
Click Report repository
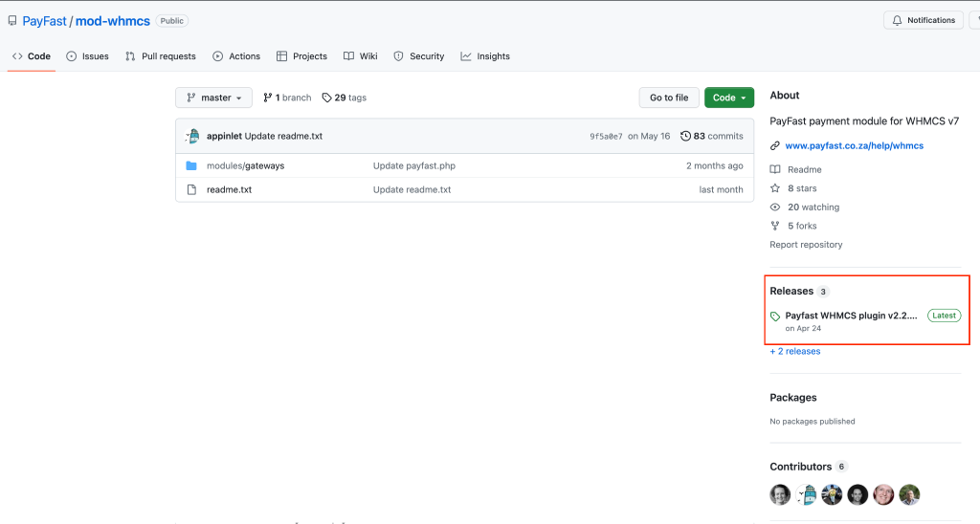coord(806,245)
